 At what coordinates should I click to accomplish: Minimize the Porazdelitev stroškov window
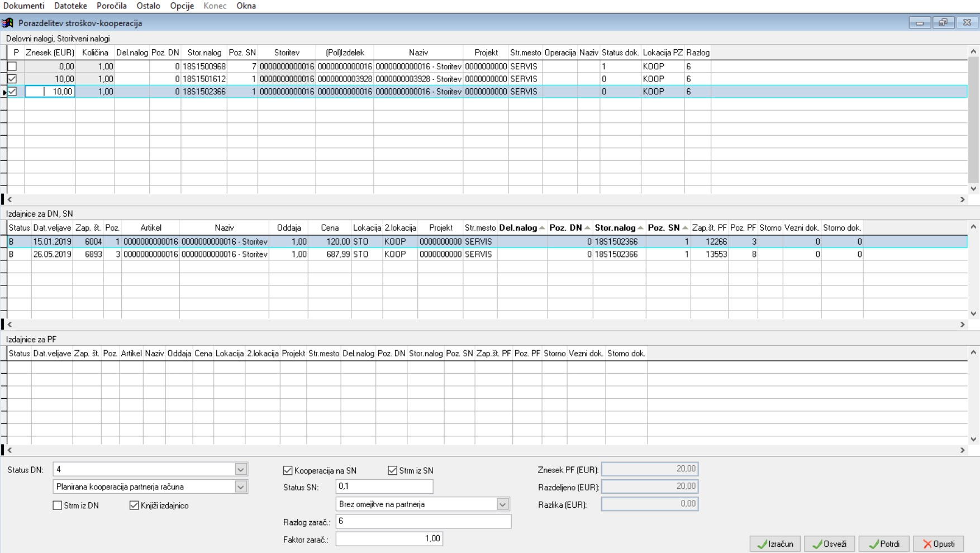click(920, 23)
